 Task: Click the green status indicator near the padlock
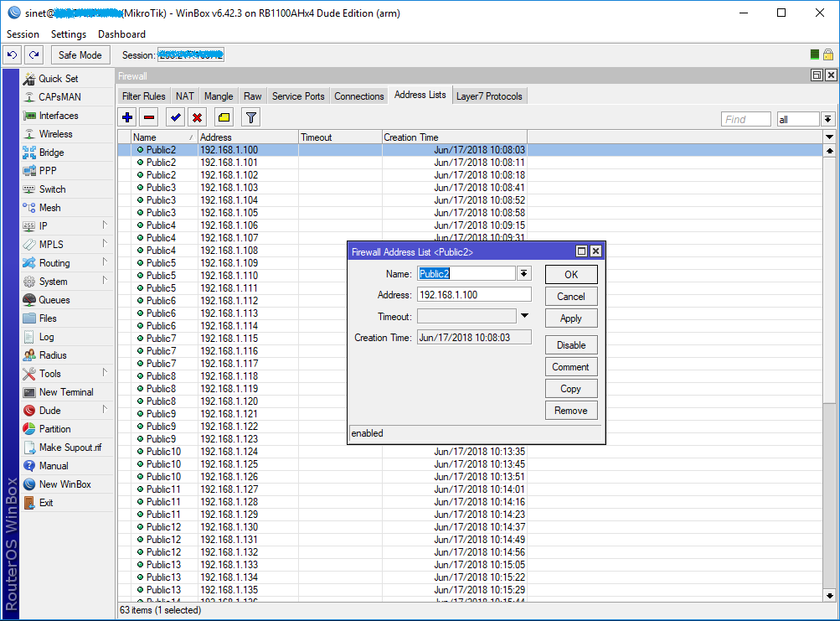click(x=813, y=54)
